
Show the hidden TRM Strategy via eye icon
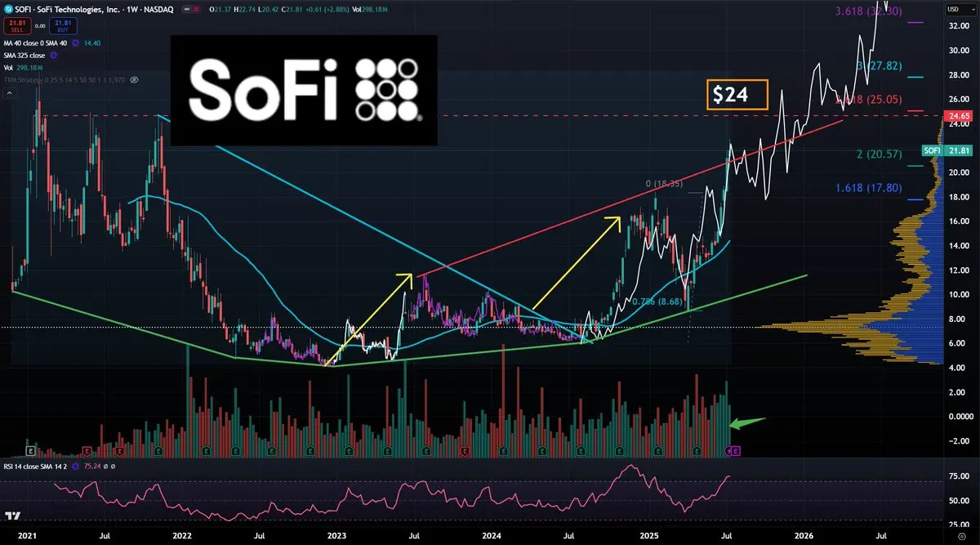point(134,80)
